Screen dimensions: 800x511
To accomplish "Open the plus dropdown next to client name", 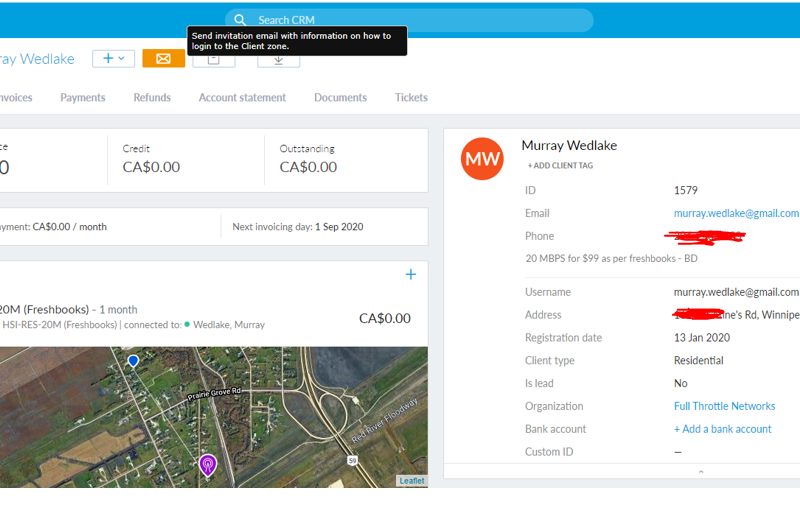I will (113, 59).
